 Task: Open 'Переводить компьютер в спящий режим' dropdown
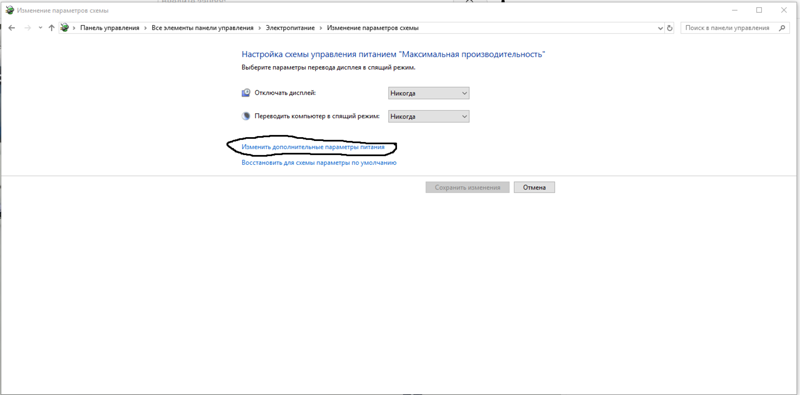click(429, 116)
